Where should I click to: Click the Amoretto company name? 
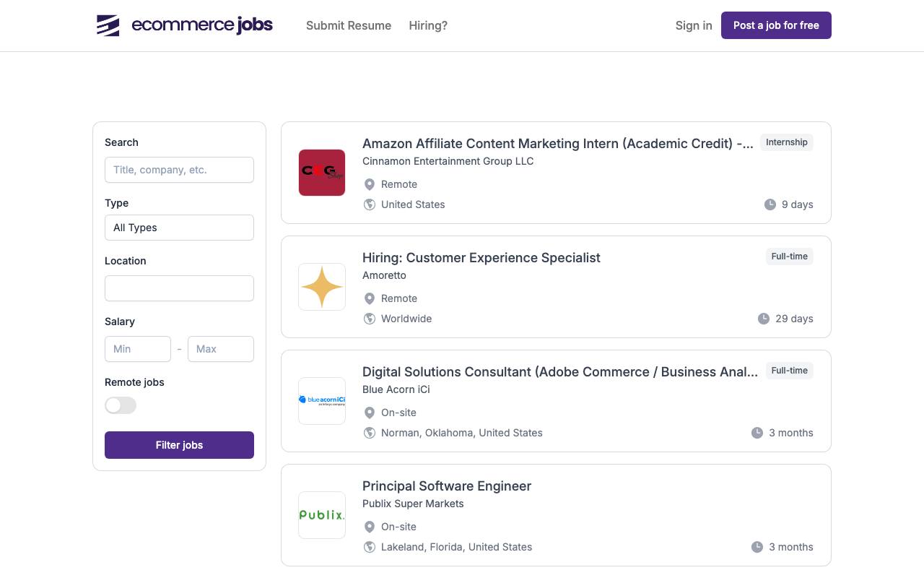(x=384, y=275)
